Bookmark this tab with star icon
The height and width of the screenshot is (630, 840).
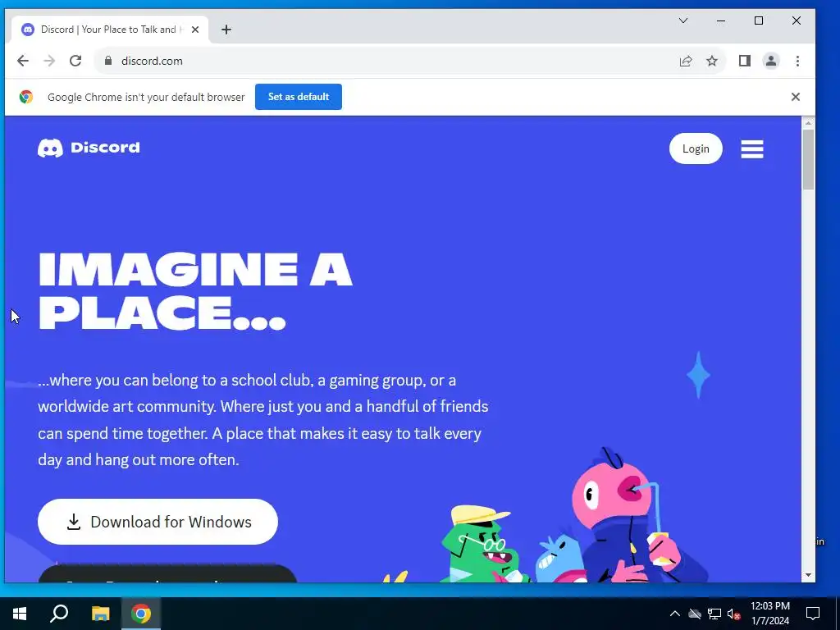[711, 61]
